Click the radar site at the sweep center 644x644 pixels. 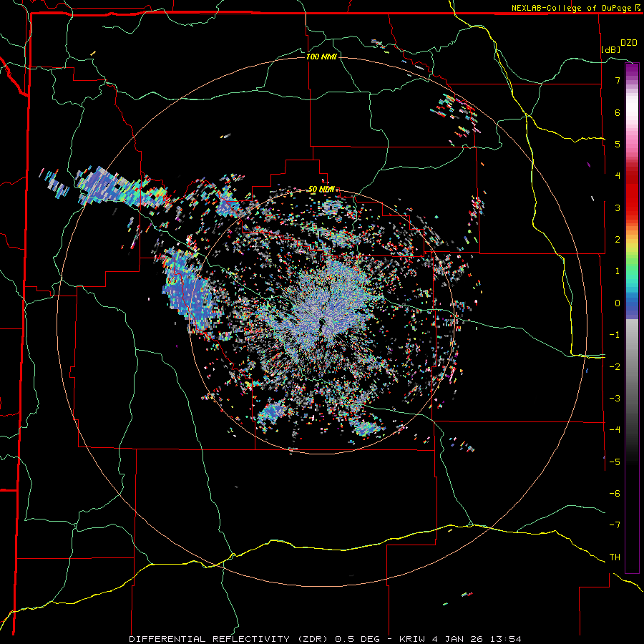[321, 324]
